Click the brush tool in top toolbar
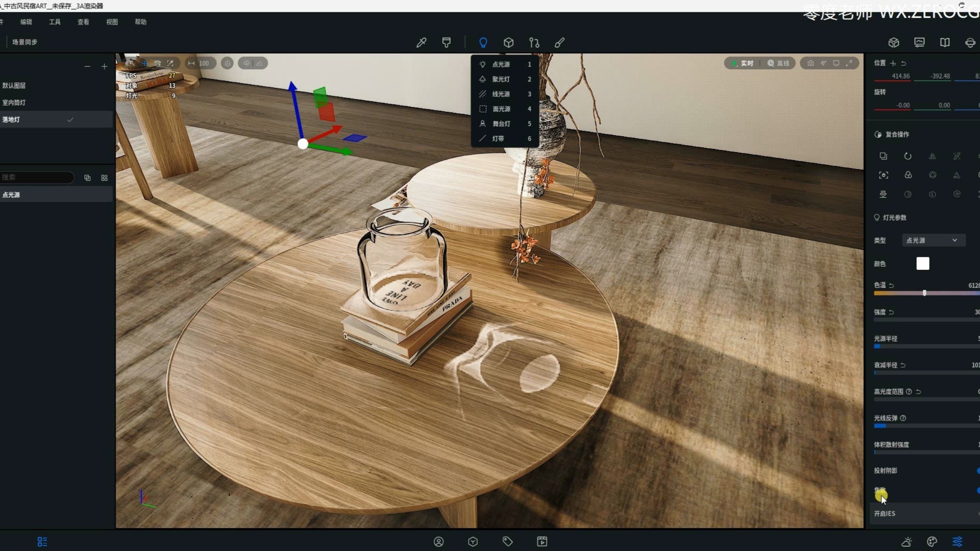 [559, 42]
